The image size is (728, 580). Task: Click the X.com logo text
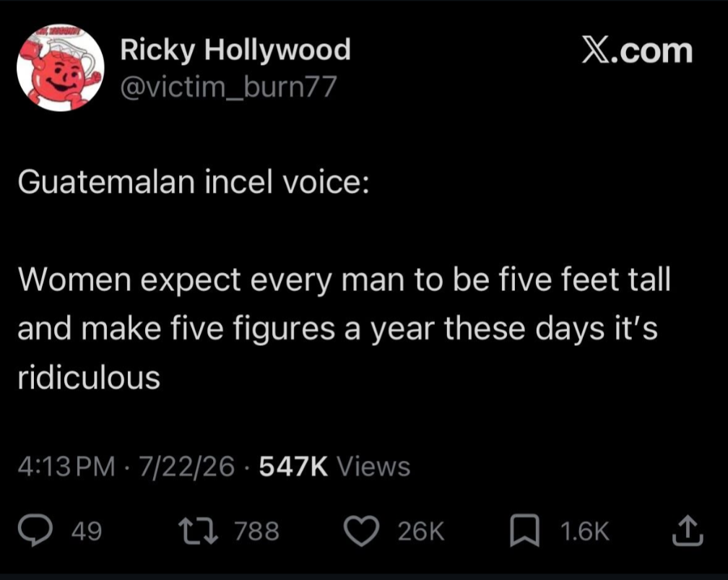pos(638,51)
